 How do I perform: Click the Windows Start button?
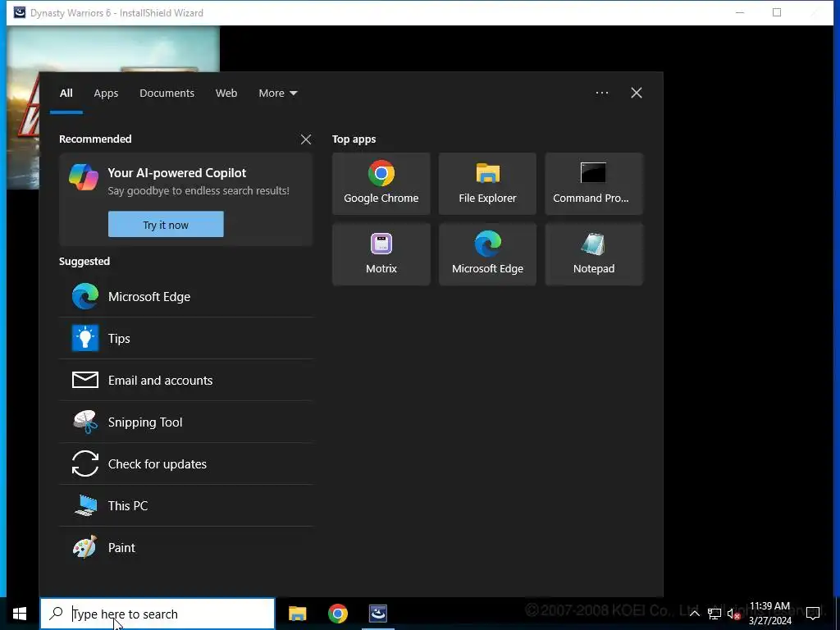point(20,614)
